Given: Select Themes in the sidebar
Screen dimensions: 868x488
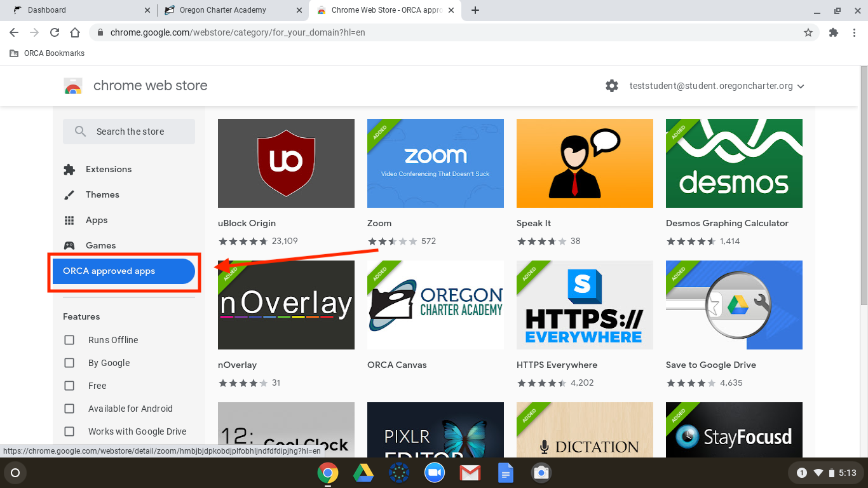Looking at the screenshot, I should tap(102, 194).
